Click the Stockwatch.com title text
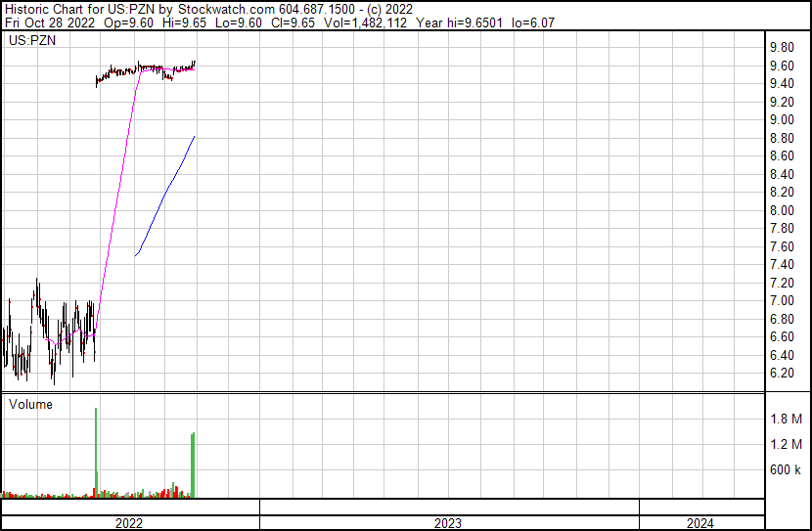812x531 pixels. click(x=226, y=10)
